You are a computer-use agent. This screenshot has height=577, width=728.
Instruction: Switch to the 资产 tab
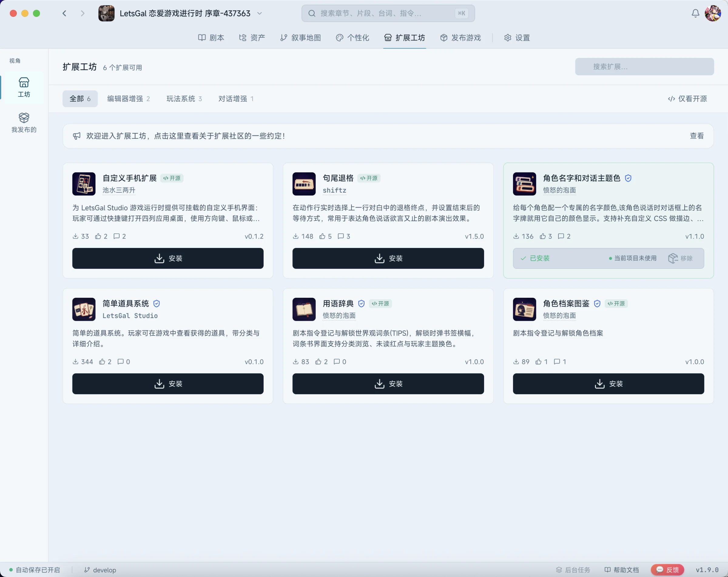[x=252, y=38]
